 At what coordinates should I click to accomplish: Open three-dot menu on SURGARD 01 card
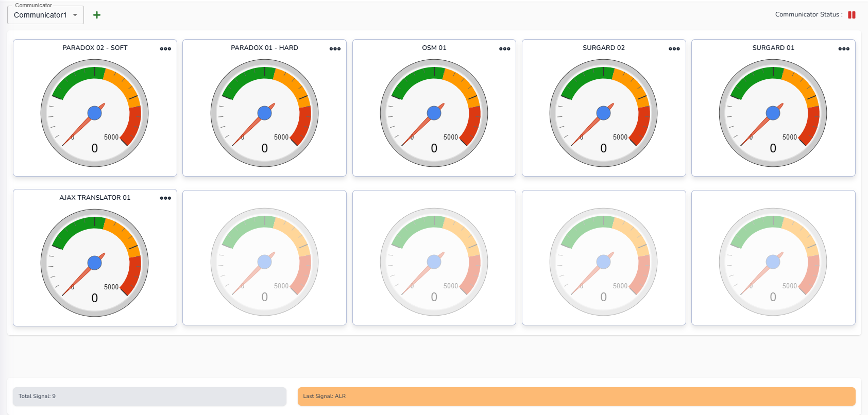tap(843, 49)
